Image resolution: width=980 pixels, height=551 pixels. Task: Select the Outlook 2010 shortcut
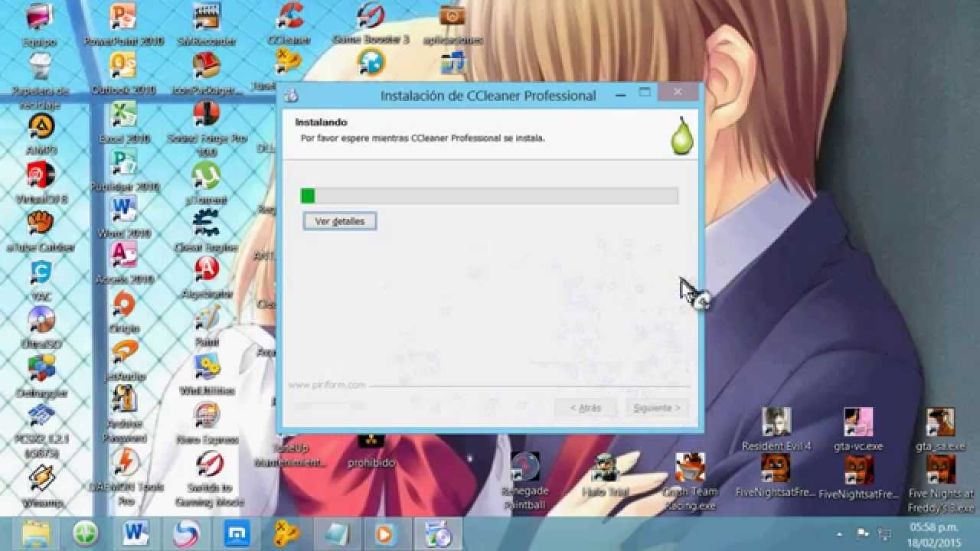coord(123,73)
